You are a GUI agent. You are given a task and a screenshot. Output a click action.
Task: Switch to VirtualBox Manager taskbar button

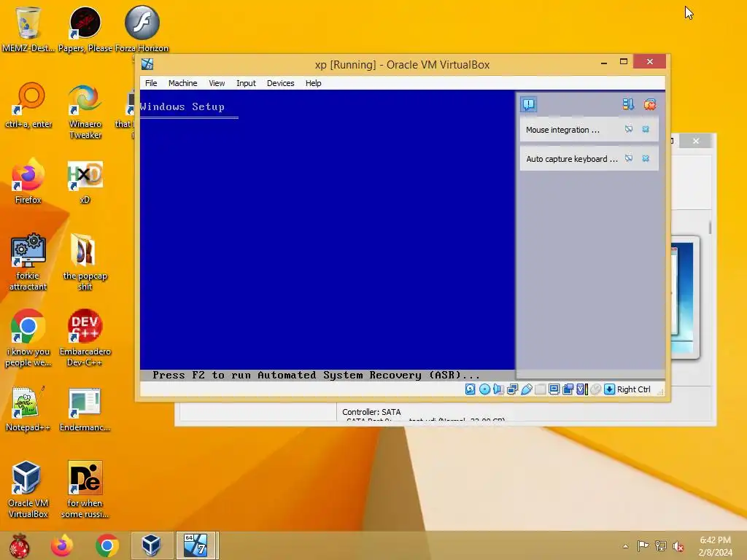coord(151,545)
